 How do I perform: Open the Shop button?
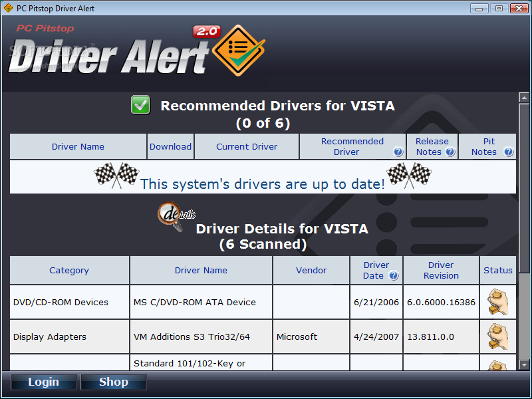[113, 382]
